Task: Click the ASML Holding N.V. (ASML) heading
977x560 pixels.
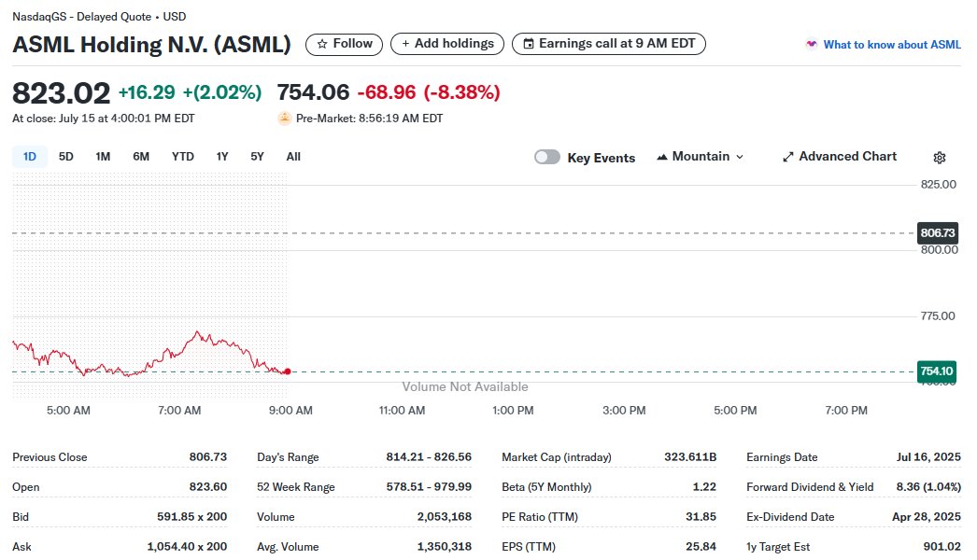Action: pos(151,45)
